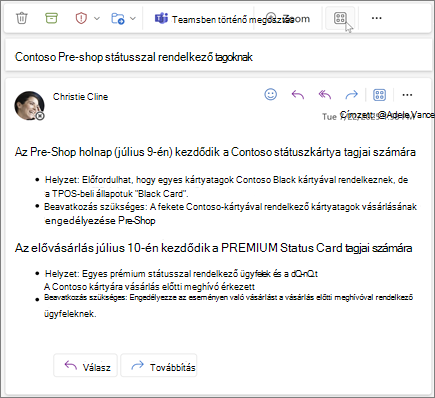This screenshot has width=435, height=398.
Task: Reply all using the double arrow icon
Action: 325,95
